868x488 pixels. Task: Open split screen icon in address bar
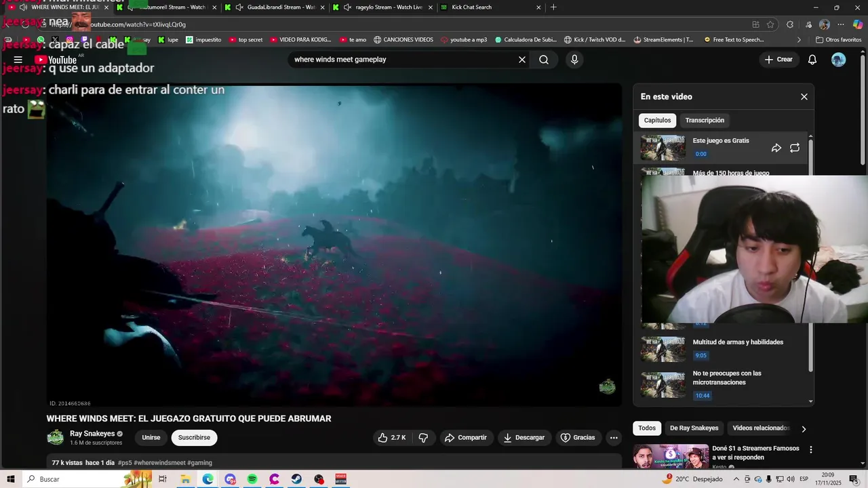(x=755, y=24)
